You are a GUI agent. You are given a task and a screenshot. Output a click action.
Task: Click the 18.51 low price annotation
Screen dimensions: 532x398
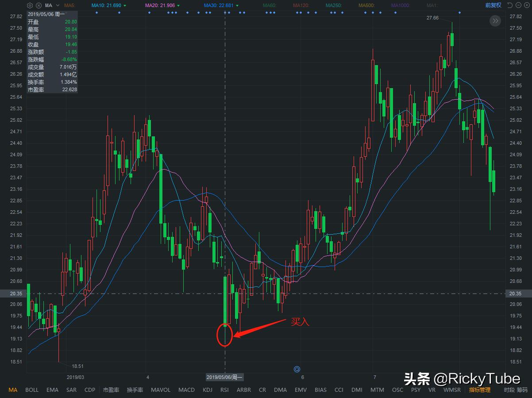pos(77,366)
